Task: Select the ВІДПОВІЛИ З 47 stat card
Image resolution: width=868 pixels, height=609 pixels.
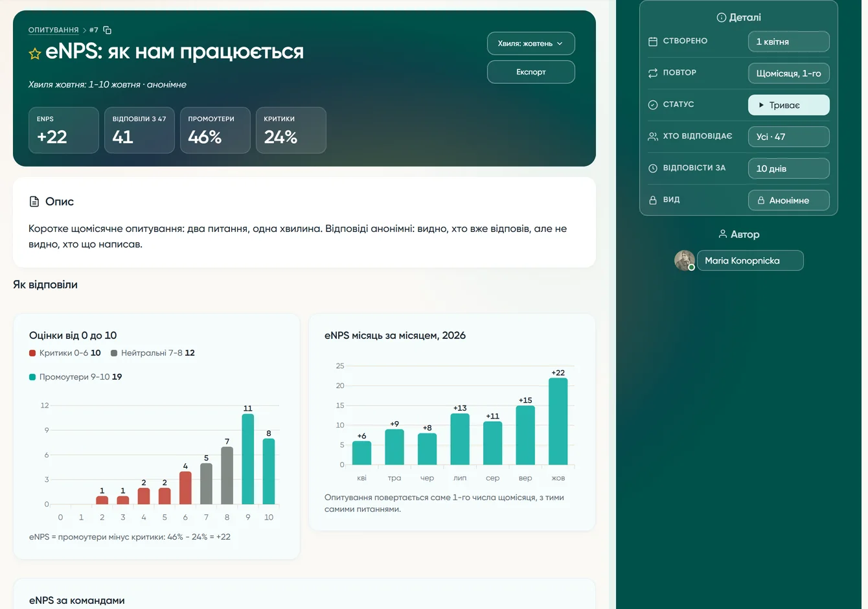Action: pyautogui.click(x=139, y=130)
